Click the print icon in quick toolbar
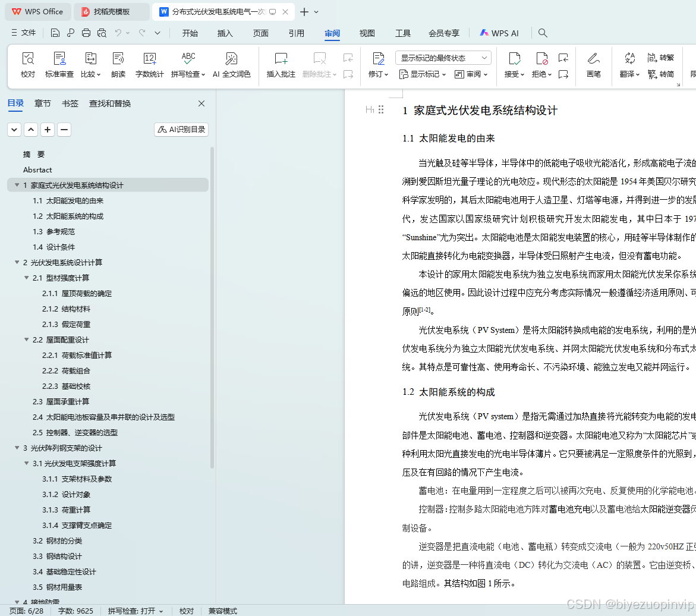Image resolution: width=696 pixels, height=616 pixels. 86,33
